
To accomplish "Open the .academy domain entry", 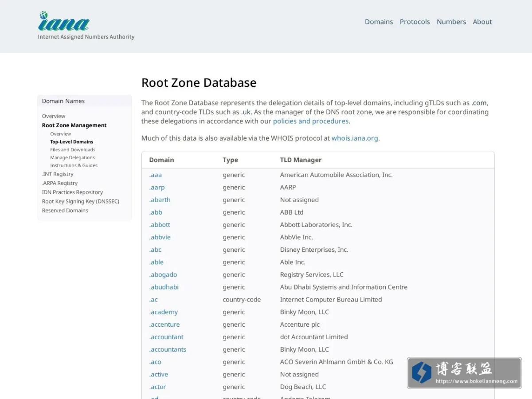I will (x=164, y=312).
